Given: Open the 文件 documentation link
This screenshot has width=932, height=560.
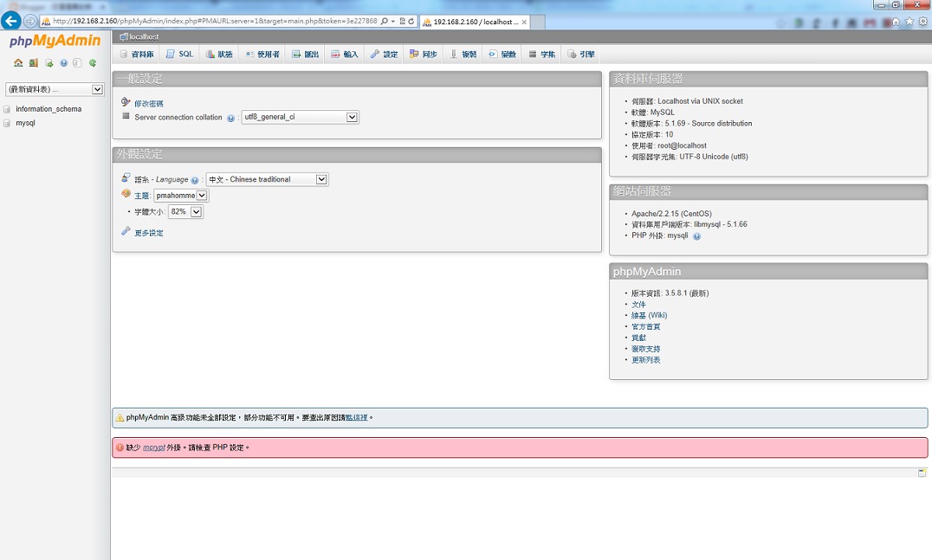Looking at the screenshot, I should 638,305.
